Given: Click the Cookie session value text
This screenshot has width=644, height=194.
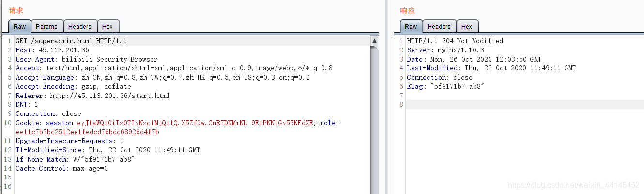Looking at the screenshot, I should 196,123.
